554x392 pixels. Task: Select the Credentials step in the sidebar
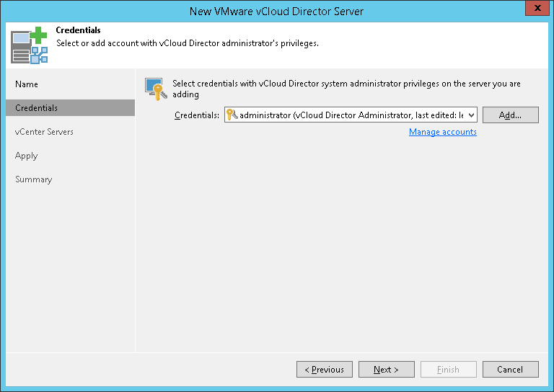point(37,108)
